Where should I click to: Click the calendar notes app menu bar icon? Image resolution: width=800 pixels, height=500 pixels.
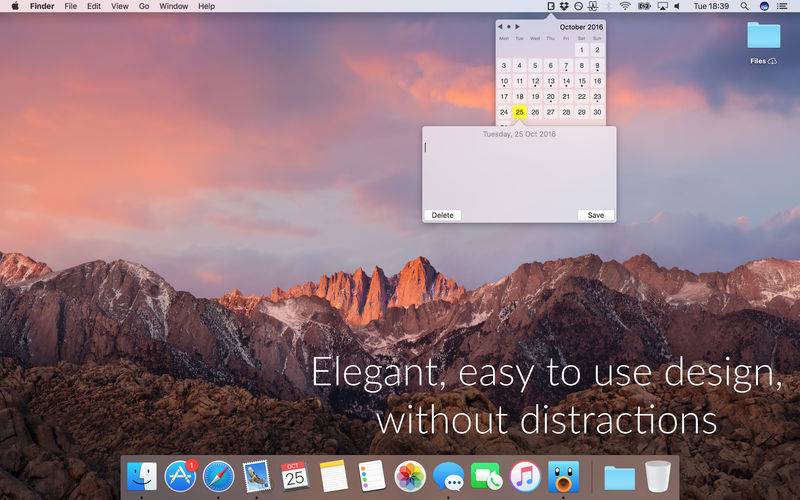(550, 6)
